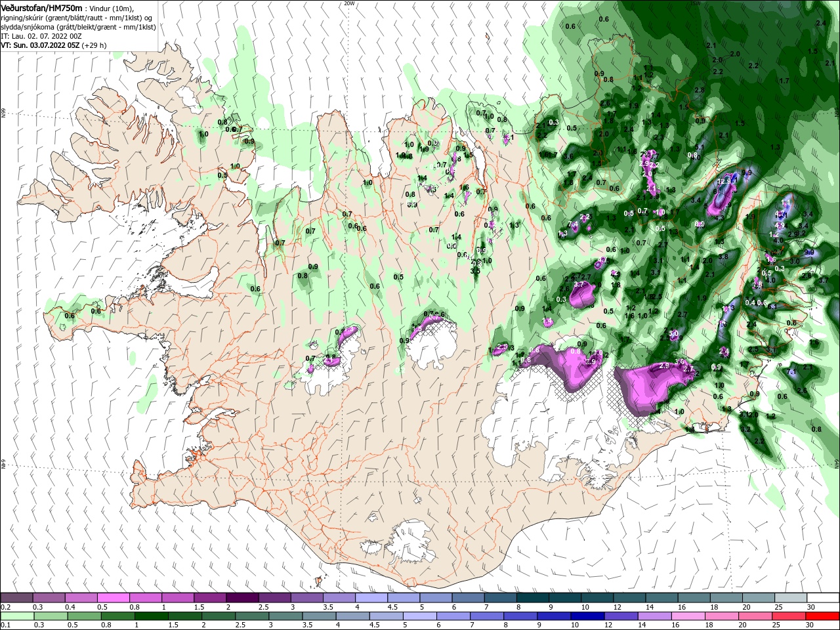Select bottom-row red swatch above 30
The image size is (840, 630).
click(x=823, y=616)
